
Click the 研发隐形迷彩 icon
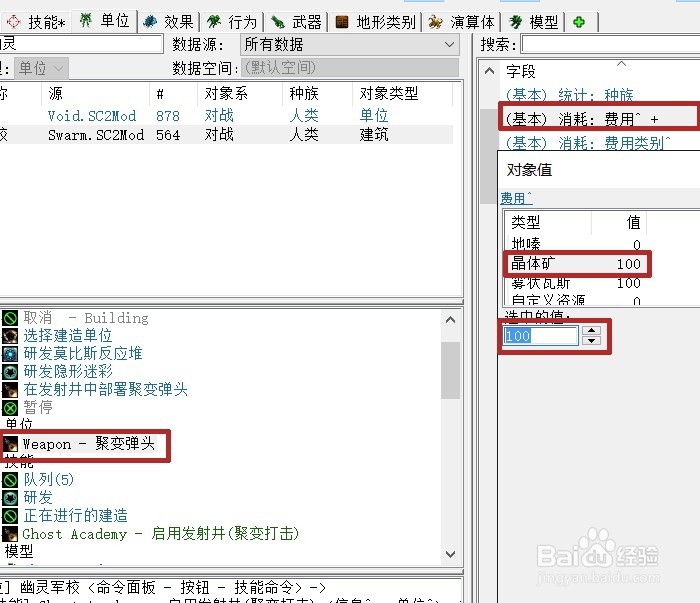[x=10, y=371]
